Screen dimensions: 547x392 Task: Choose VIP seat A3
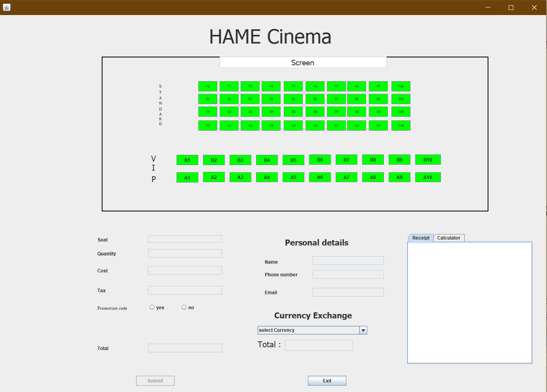click(240, 177)
